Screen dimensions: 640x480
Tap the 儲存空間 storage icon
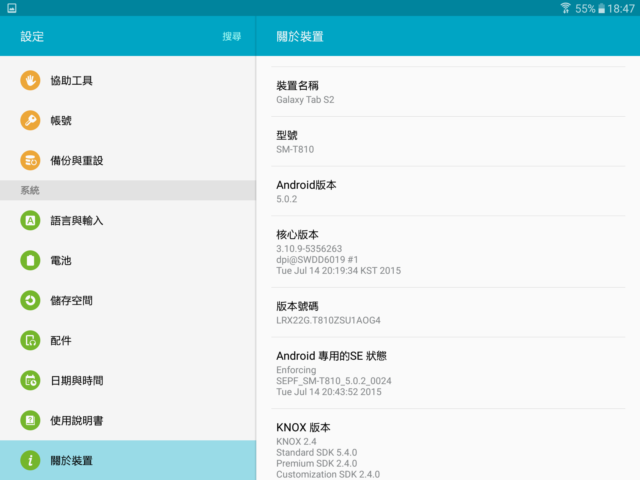(x=30, y=300)
